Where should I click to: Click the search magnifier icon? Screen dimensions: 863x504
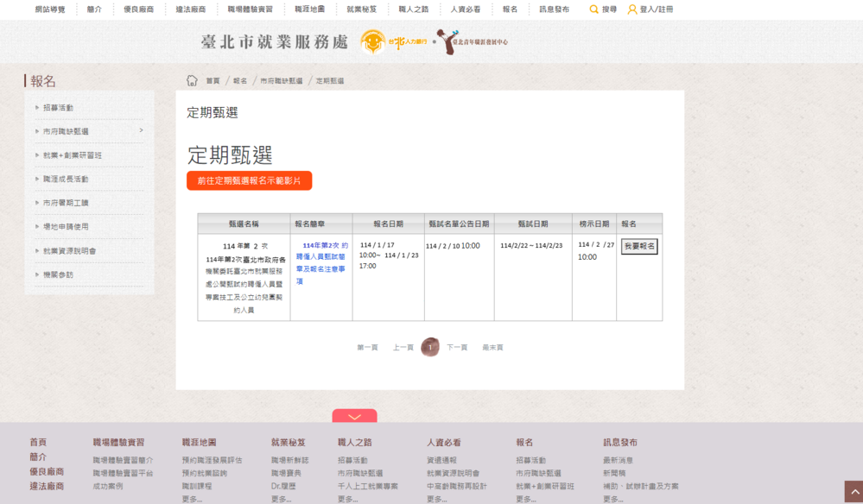tap(593, 9)
